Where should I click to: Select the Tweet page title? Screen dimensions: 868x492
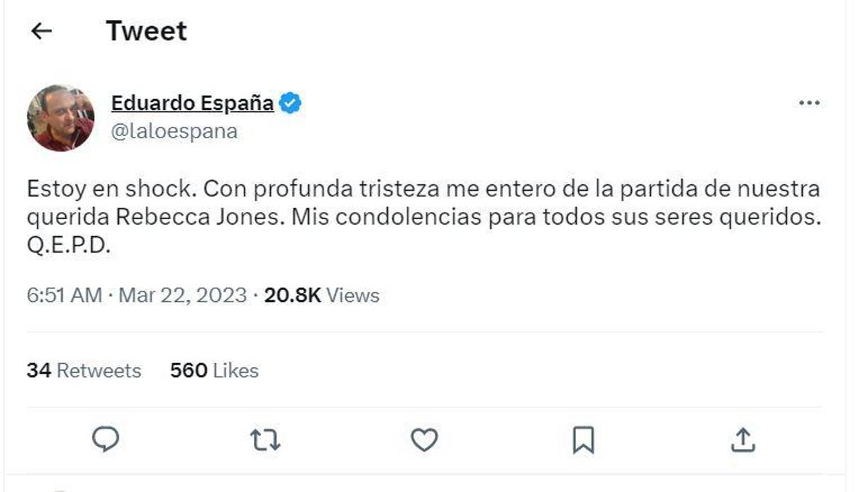146,30
